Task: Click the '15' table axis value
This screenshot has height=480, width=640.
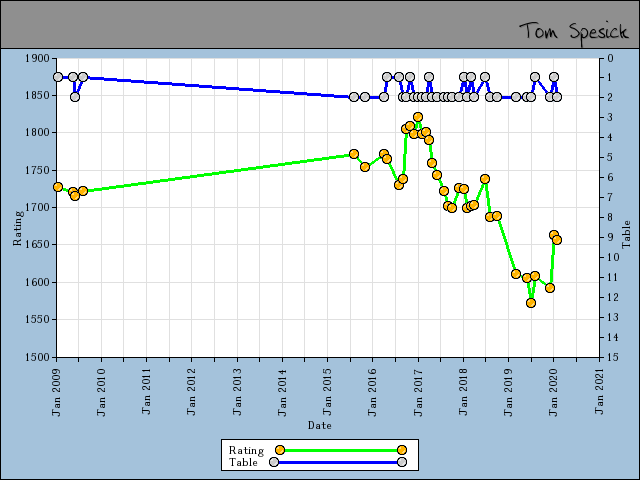Action: 613,357
